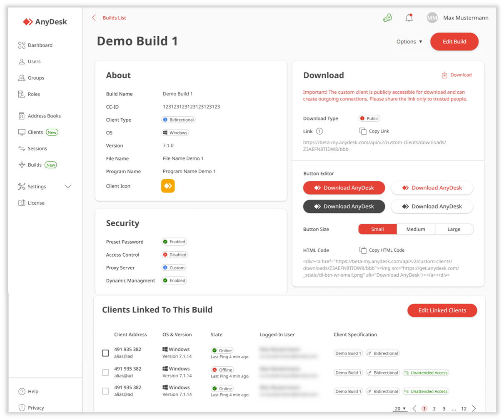Click the MM user avatar
Viewport: 504px width, 420px height.
pos(432,18)
